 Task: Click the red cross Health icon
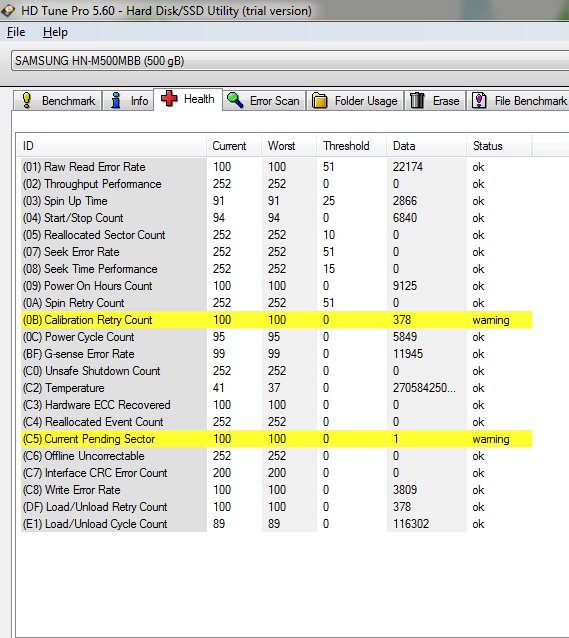pos(169,98)
